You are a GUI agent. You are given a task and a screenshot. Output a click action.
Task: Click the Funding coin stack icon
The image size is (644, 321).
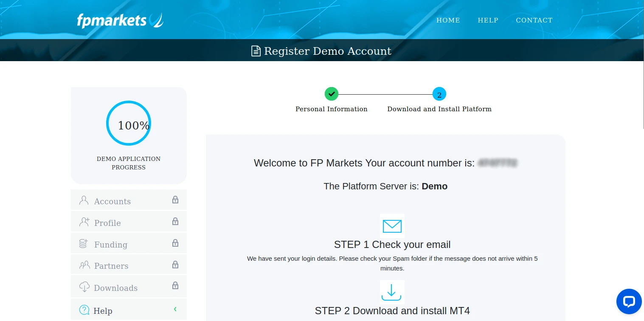pos(84,244)
